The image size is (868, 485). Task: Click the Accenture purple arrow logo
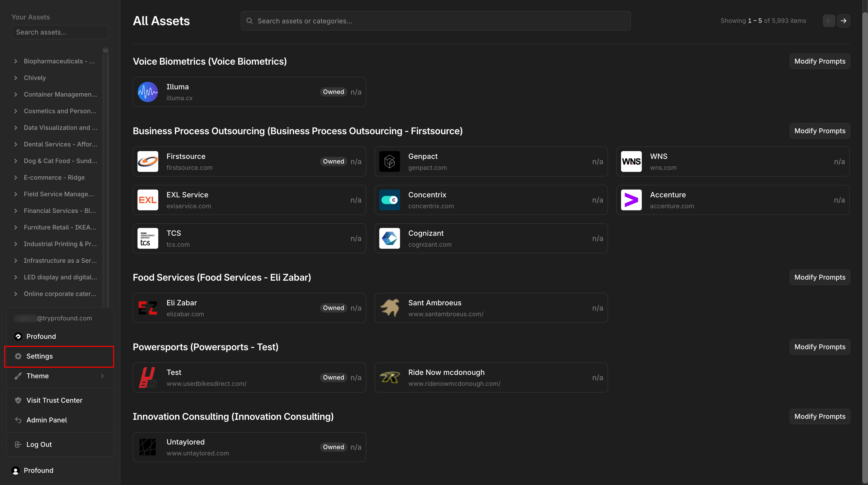(631, 200)
